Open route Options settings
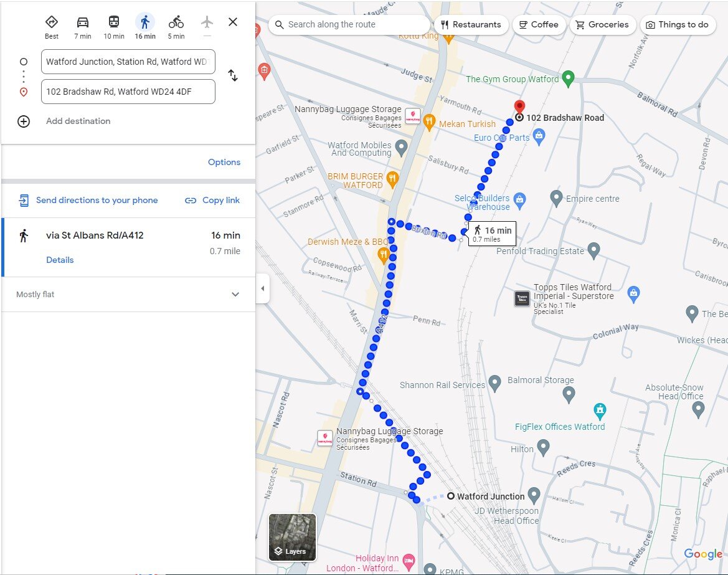 click(x=224, y=162)
